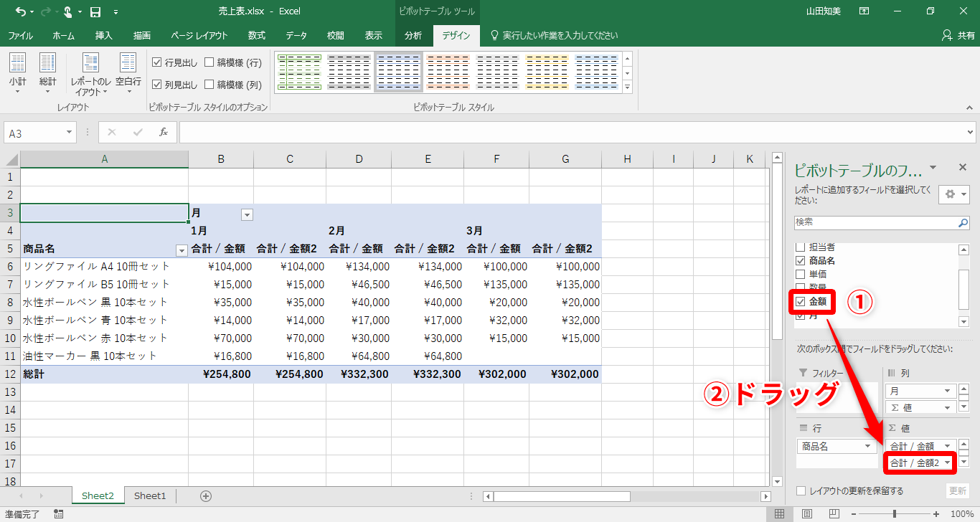Click the zoom in plus button
980x522 pixels.
pyautogui.click(x=935, y=514)
